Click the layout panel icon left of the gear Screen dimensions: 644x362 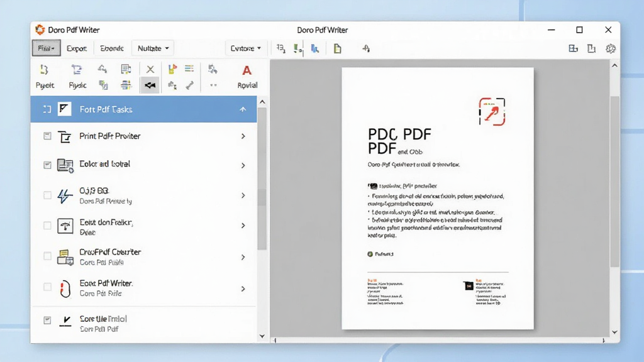click(x=591, y=48)
